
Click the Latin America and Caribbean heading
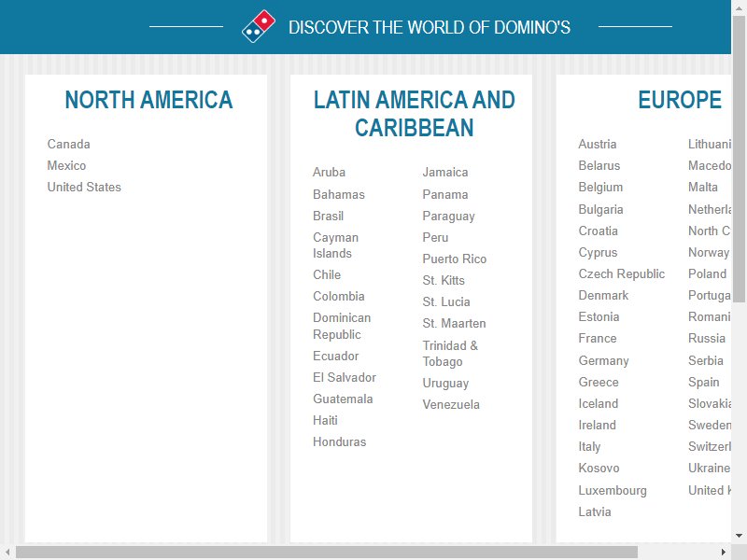pyautogui.click(x=414, y=113)
